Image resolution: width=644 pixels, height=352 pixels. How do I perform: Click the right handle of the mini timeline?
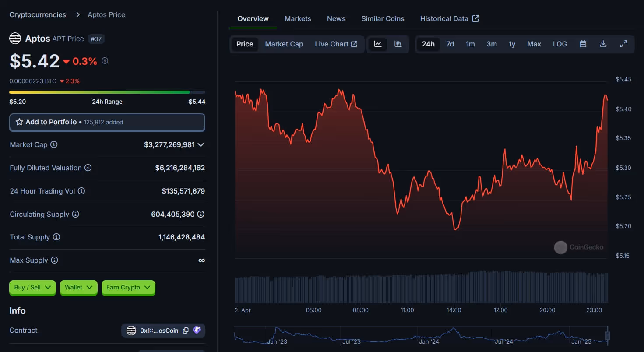[x=608, y=335]
